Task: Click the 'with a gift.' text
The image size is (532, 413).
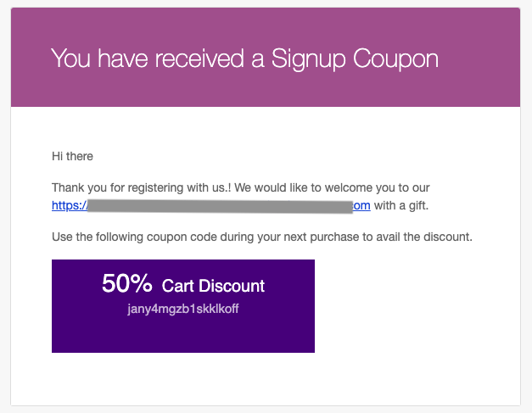Action: (401, 205)
